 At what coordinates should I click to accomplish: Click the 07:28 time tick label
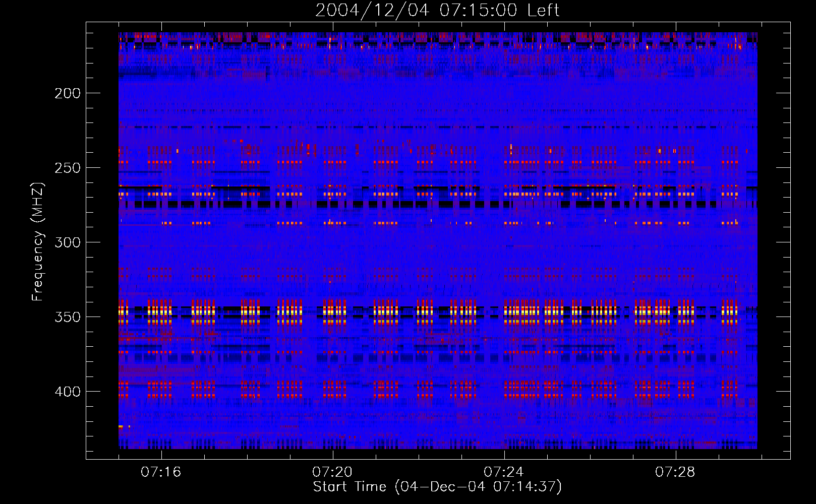tap(675, 472)
